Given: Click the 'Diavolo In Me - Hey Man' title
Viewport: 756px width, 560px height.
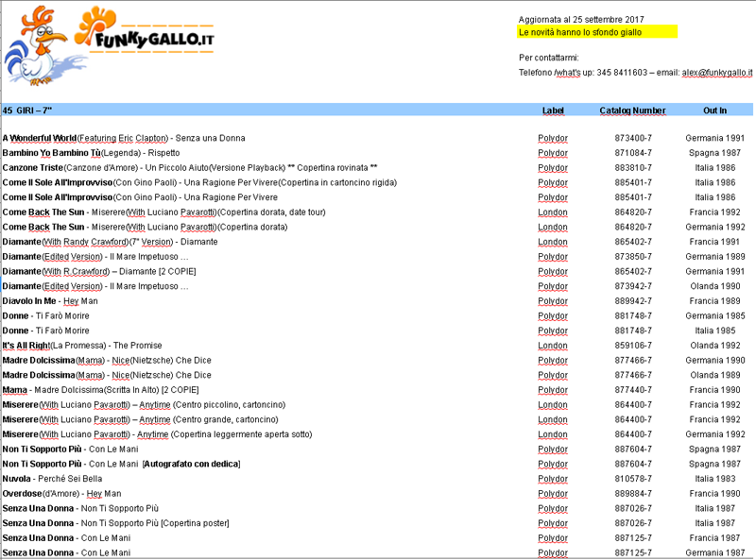Looking at the screenshot, I should point(50,301).
